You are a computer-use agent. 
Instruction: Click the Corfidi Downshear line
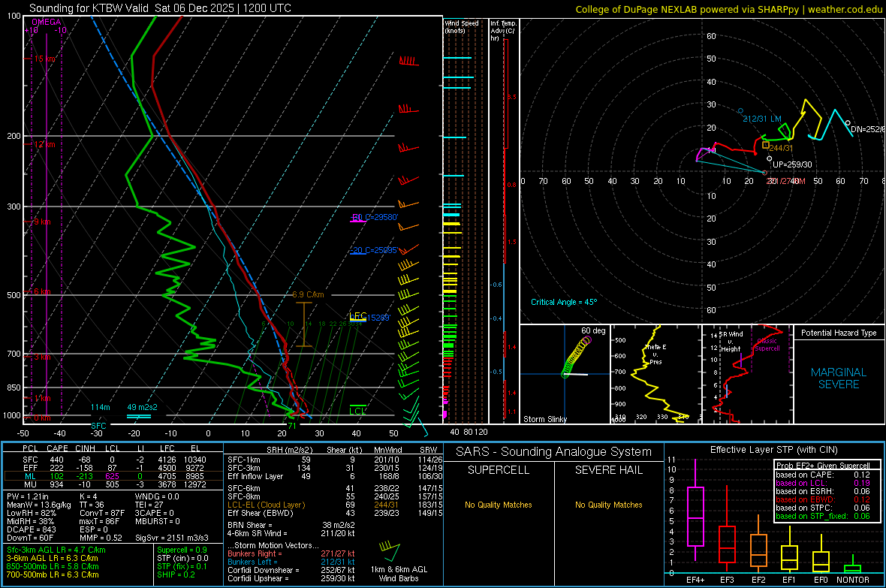click(291, 570)
